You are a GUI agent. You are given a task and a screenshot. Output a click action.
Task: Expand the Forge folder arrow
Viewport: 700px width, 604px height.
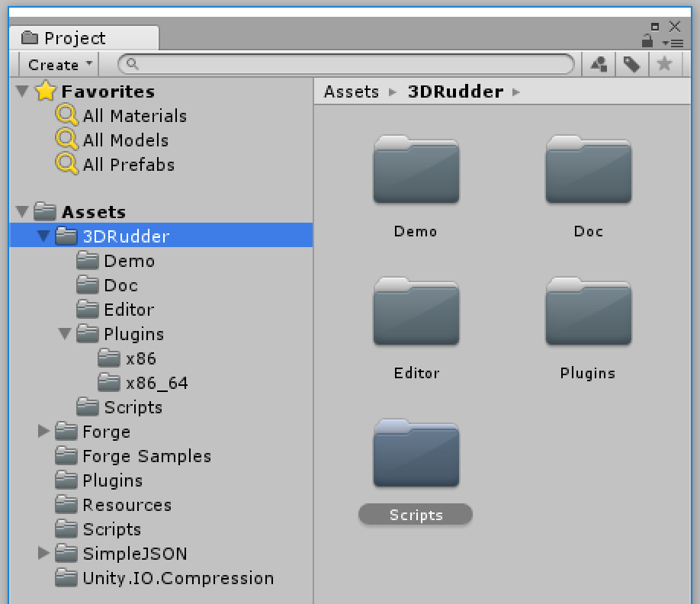[43, 432]
